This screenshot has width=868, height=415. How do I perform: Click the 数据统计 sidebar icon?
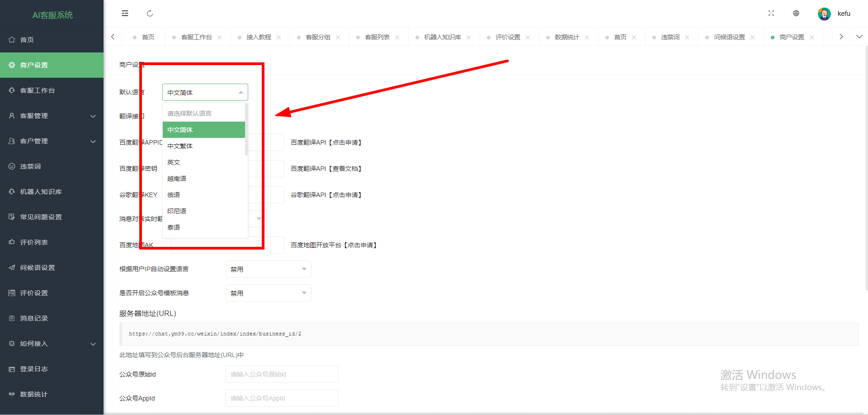12,394
